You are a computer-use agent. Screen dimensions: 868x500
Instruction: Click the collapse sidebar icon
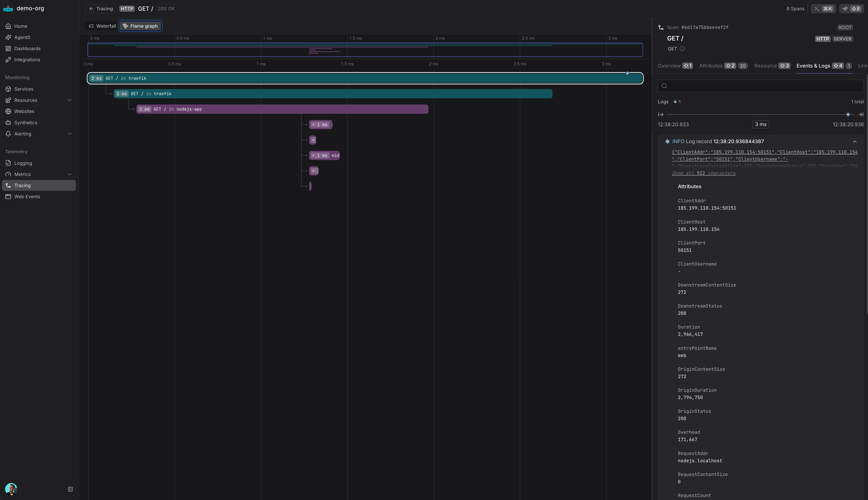tap(70, 489)
